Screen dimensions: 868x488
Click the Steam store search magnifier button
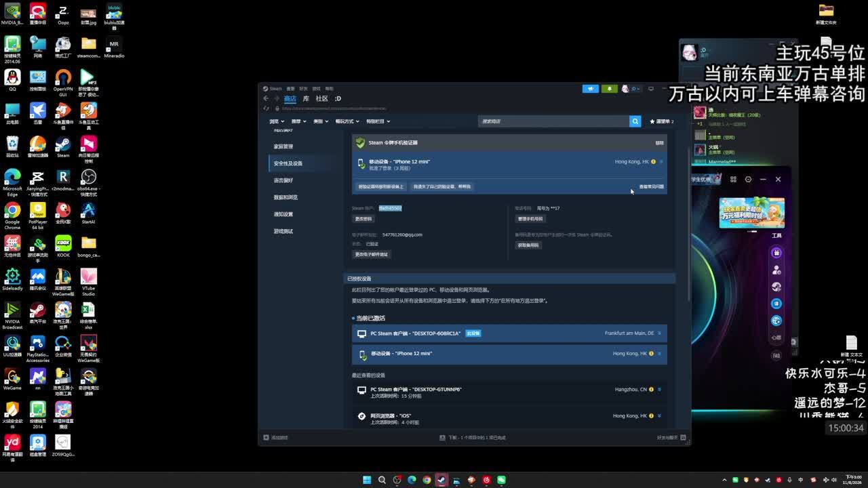coord(635,121)
